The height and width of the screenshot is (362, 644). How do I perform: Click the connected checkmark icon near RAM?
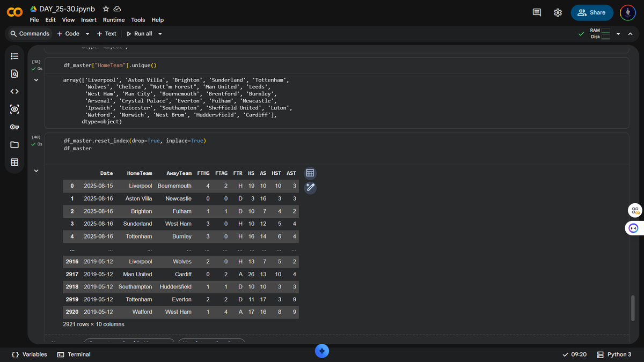[x=581, y=33]
